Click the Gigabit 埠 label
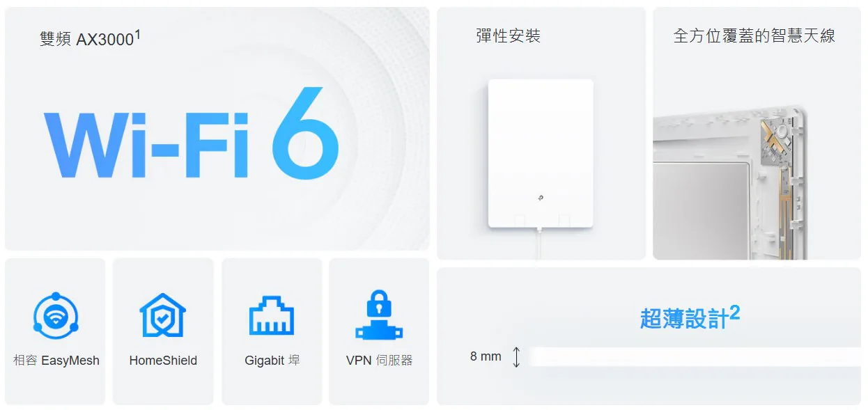 (x=272, y=361)
